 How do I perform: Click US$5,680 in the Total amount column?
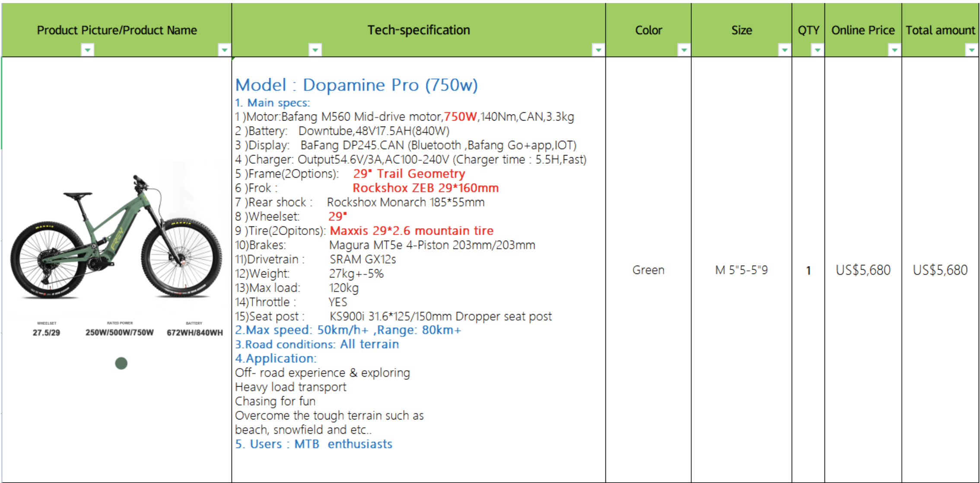[940, 270]
